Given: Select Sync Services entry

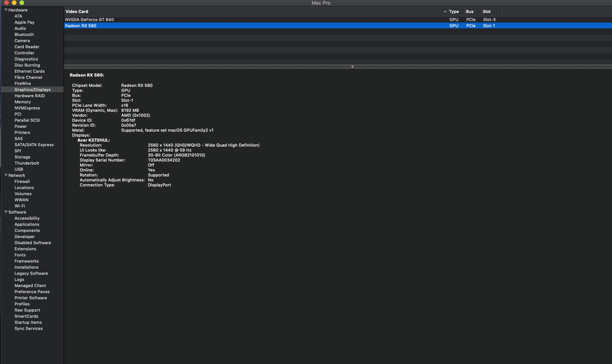Looking at the screenshot, I should tap(29, 328).
